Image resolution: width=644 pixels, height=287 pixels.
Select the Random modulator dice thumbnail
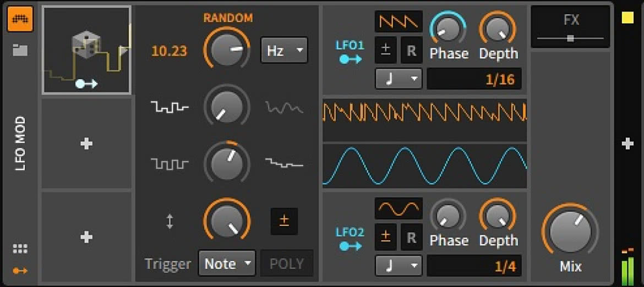(x=86, y=50)
